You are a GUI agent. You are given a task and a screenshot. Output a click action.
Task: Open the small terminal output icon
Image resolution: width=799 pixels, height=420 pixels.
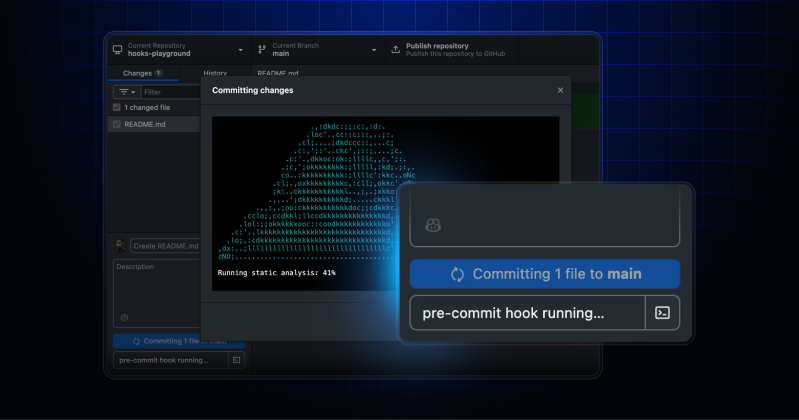tap(236, 360)
